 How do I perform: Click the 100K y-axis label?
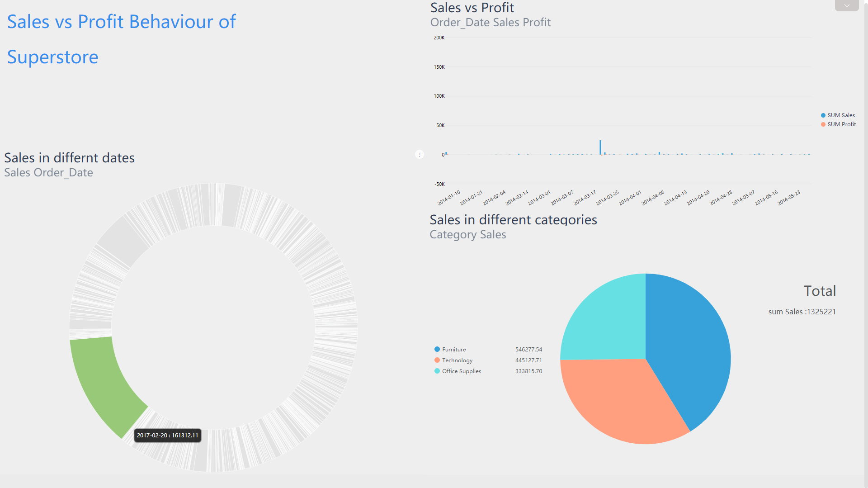tap(439, 96)
